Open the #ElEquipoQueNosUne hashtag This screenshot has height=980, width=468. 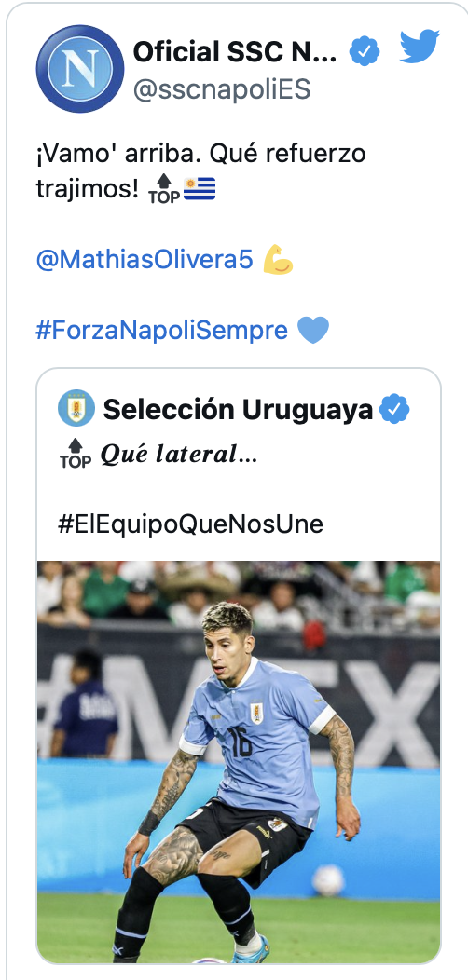coord(191,524)
